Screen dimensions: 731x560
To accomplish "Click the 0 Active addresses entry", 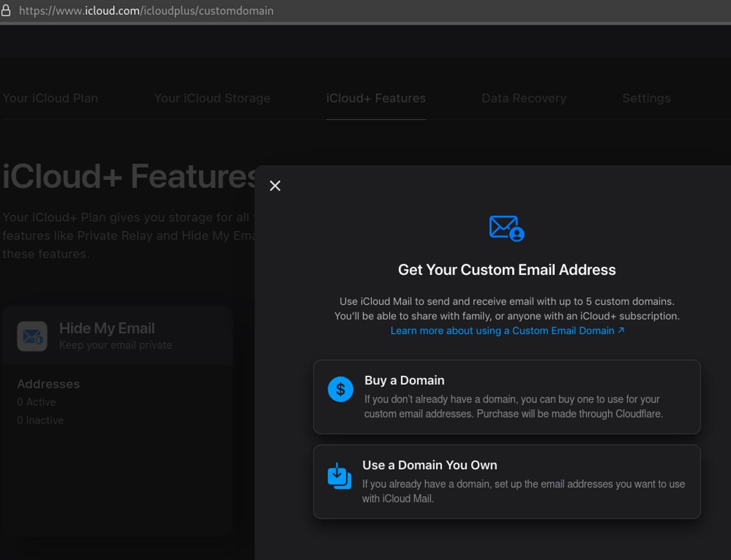I will point(36,402).
